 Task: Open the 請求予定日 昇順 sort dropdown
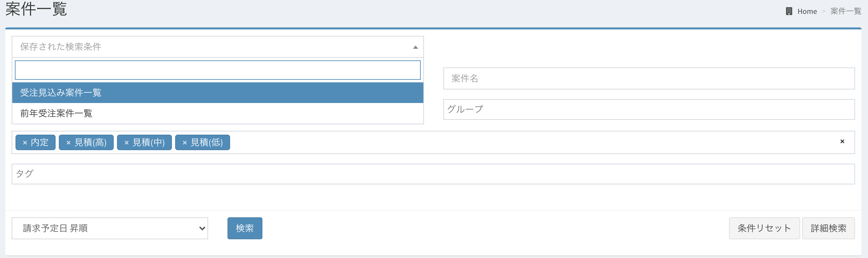tap(110, 228)
